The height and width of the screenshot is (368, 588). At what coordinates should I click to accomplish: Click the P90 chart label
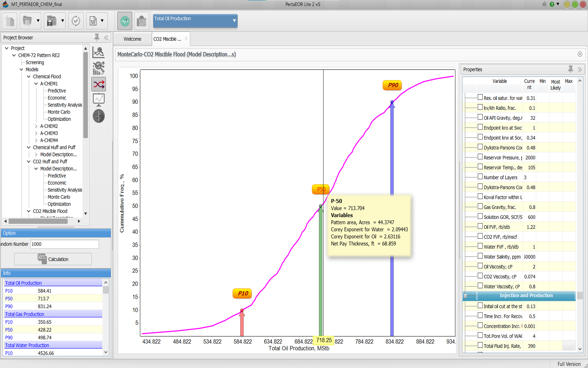point(392,85)
